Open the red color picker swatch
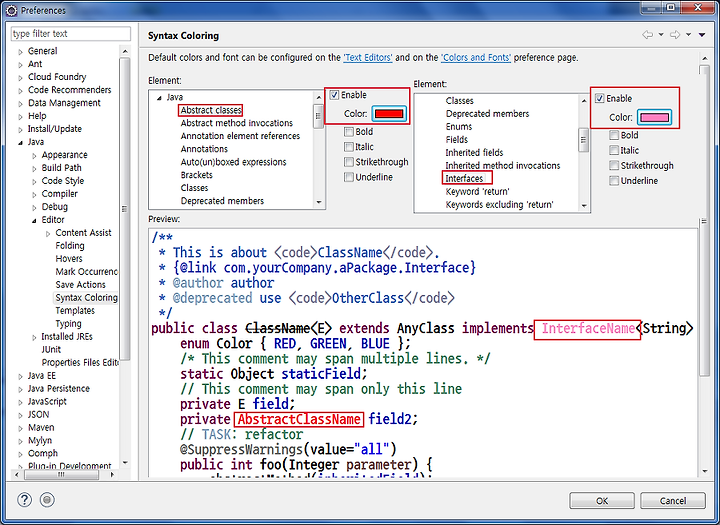Image resolution: width=720 pixels, height=525 pixels. 389,113
